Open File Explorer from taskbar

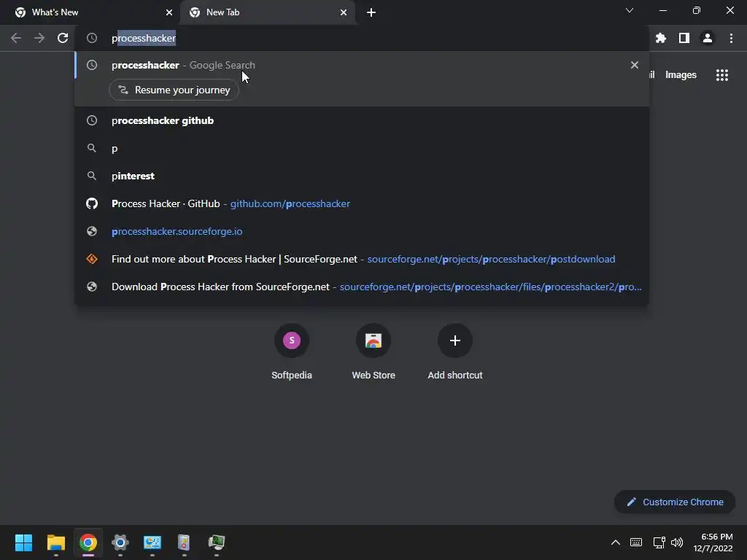tap(56, 542)
